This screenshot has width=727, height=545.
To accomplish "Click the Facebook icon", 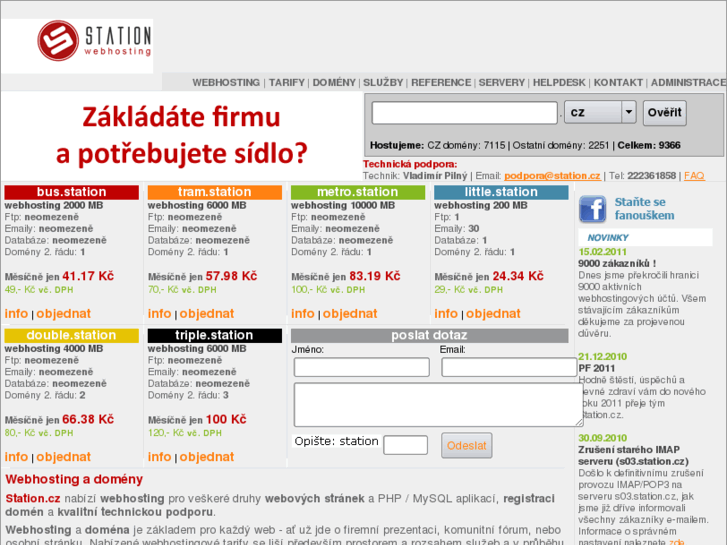I will pyautogui.click(x=592, y=209).
